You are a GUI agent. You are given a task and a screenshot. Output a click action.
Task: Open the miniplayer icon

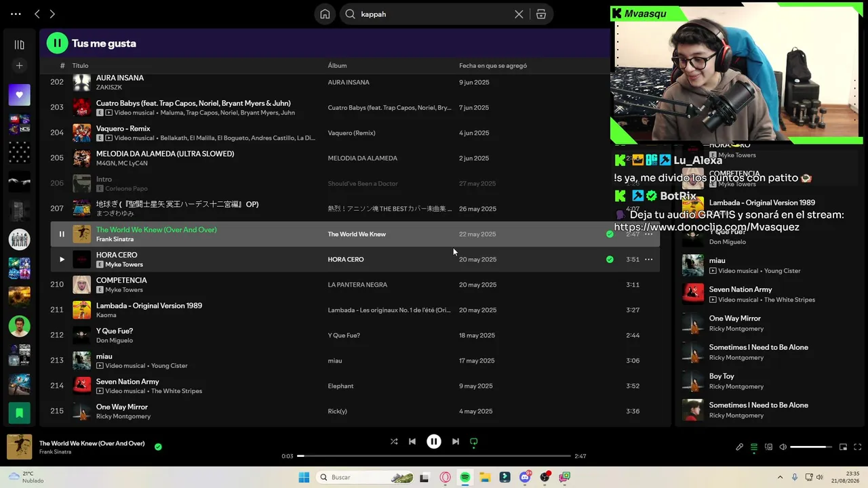[843, 447]
